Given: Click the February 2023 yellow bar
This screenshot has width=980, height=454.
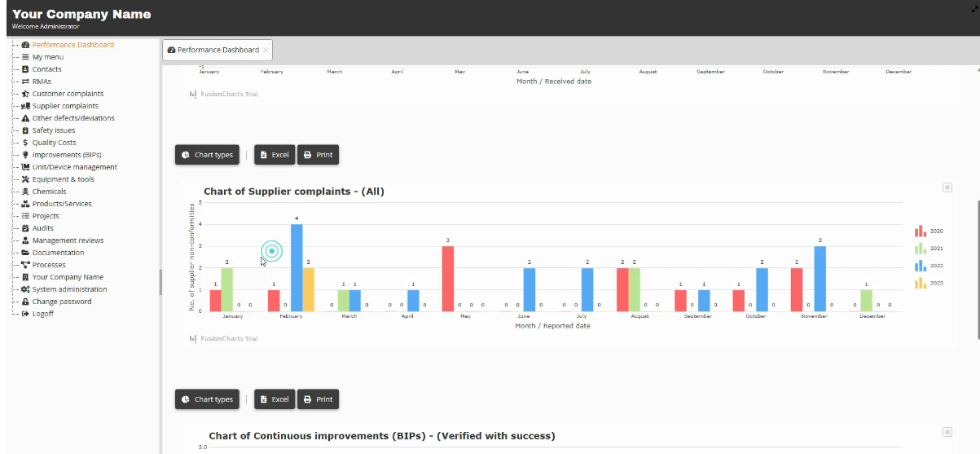Looking at the screenshot, I should click(x=308, y=289).
